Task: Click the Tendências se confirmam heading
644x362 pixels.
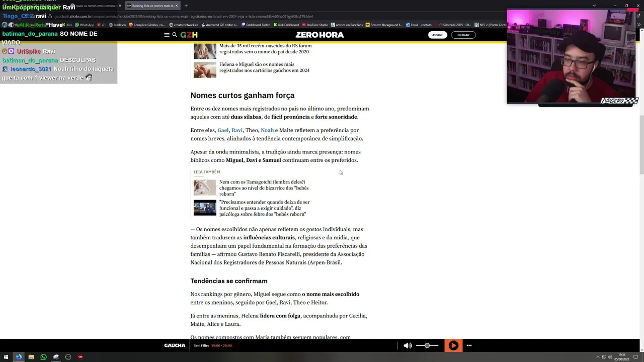Action: [229, 281]
